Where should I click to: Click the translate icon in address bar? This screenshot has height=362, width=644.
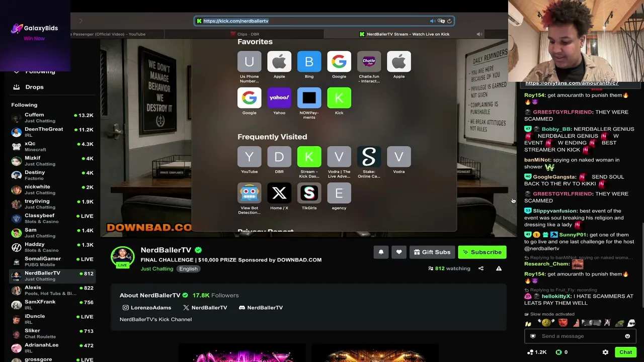click(441, 21)
